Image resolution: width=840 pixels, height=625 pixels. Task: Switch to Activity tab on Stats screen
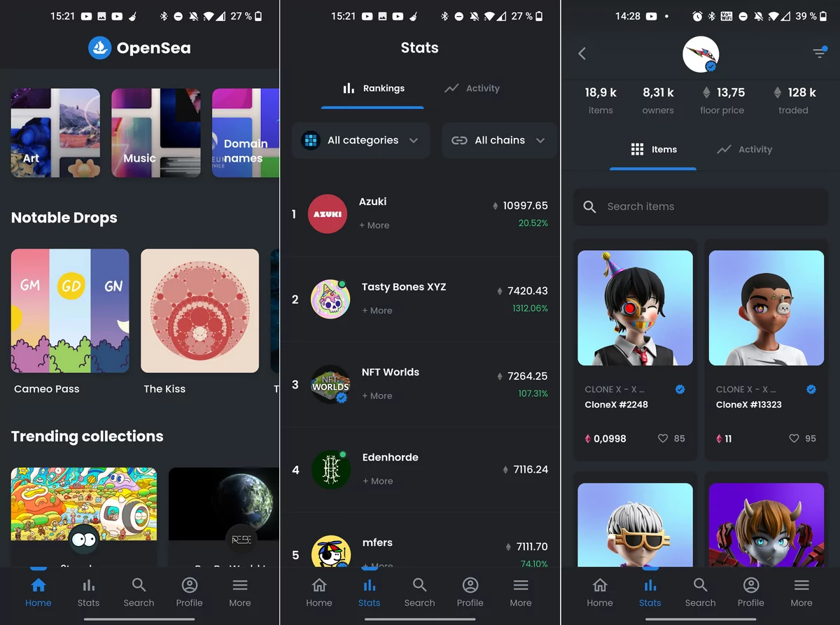click(472, 88)
